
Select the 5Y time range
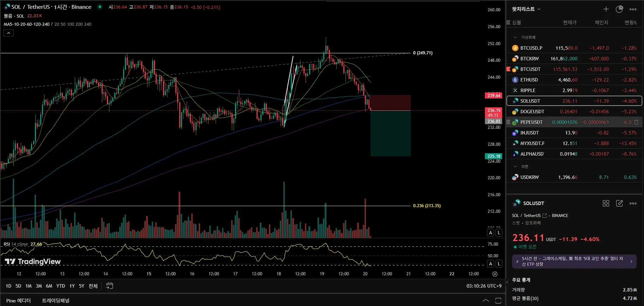coord(82,286)
